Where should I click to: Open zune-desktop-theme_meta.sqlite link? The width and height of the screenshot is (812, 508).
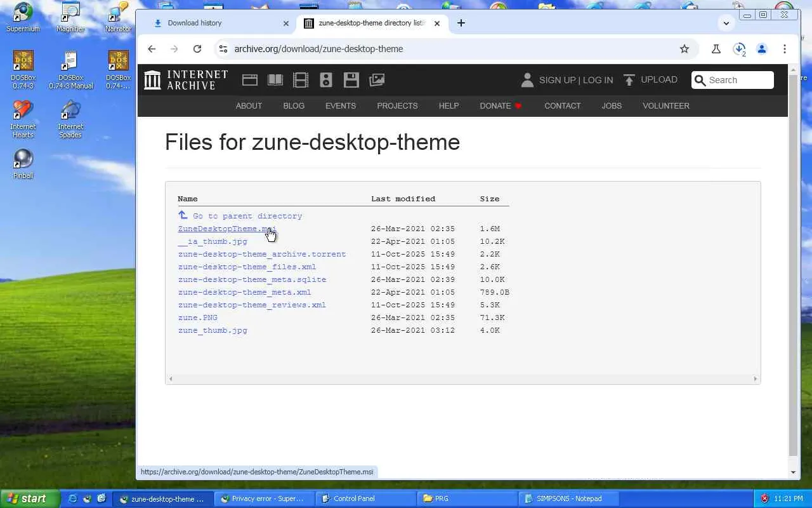click(x=252, y=279)
